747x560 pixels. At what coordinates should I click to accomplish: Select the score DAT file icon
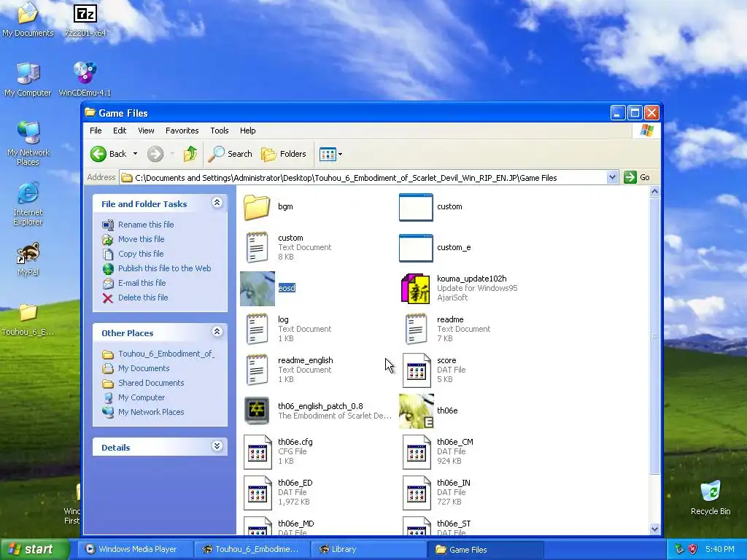coord(417,370)
